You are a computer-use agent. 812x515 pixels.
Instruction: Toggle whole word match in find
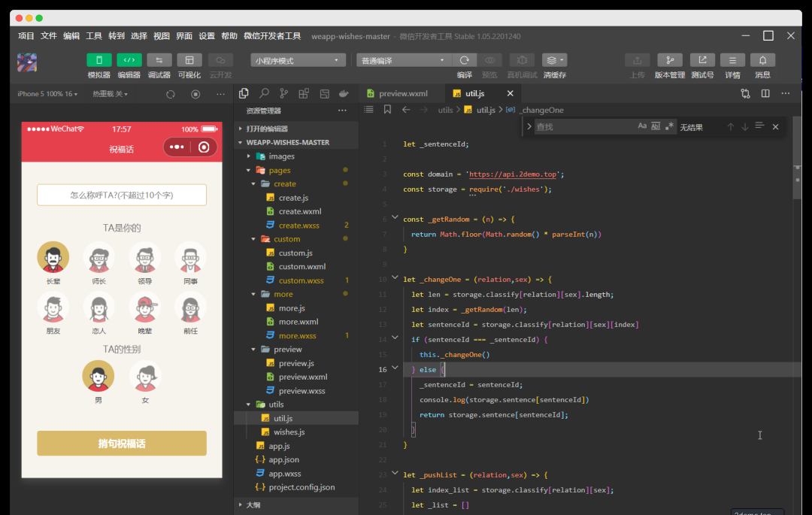tap(656, 126)
